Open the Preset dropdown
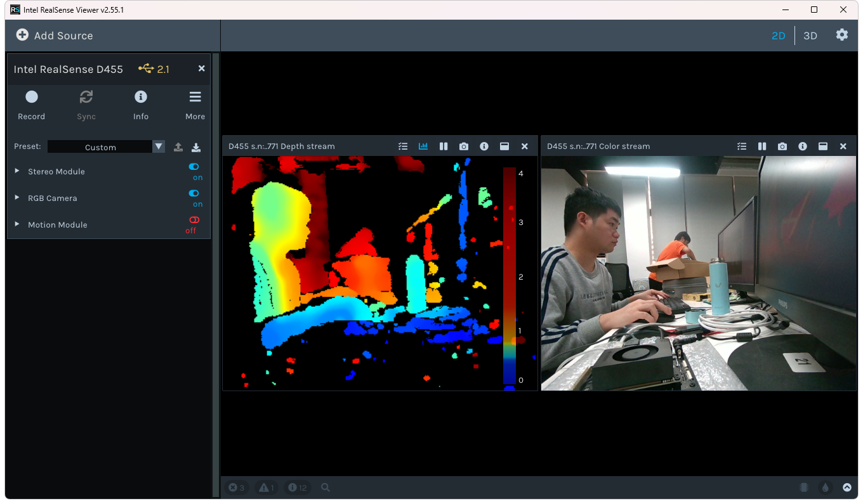 (x=157, y=146)
